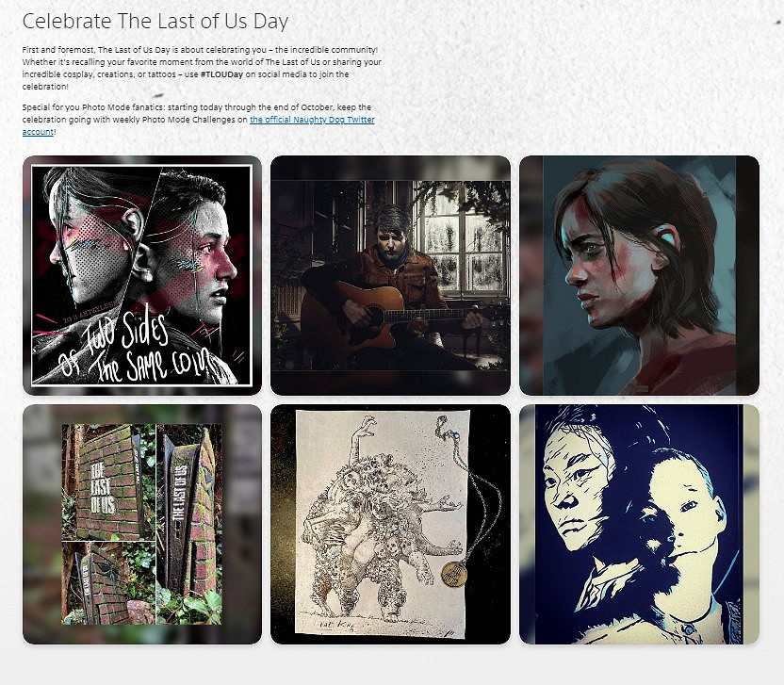The height and width of the screenshot is (685, 784).
Task: Open the brick The Last of Us collage
Action: [x=142, y=525]
